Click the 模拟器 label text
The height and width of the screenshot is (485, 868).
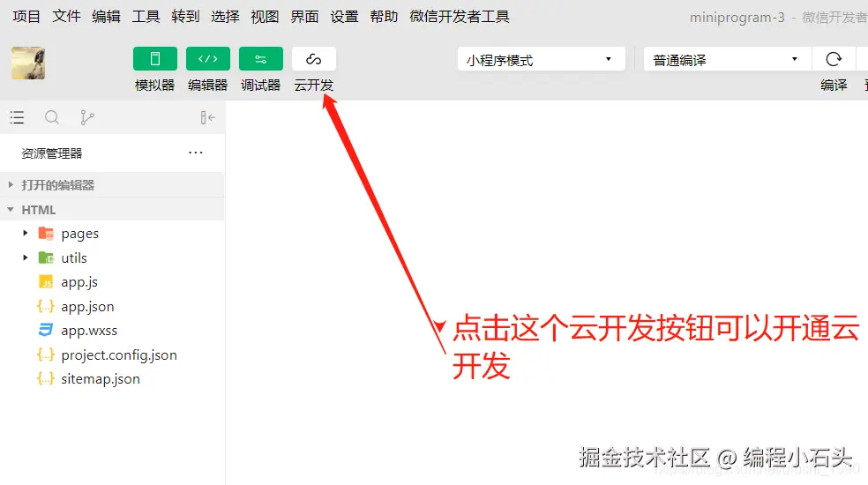click(x=155, y=86)
